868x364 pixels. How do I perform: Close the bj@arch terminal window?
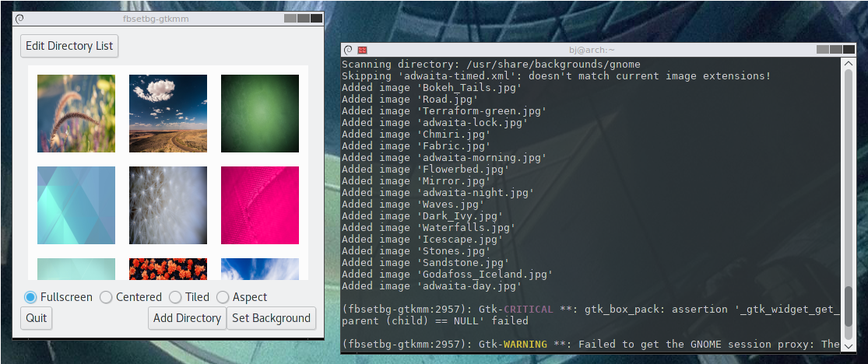coord(848,50)
